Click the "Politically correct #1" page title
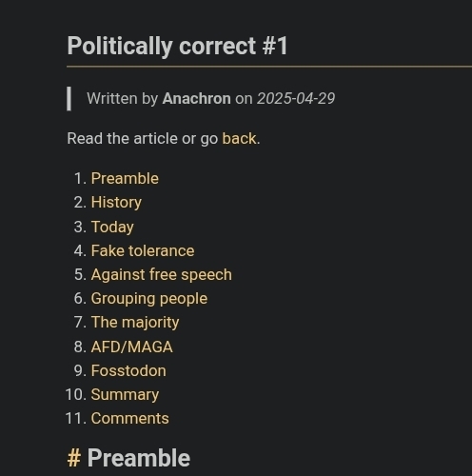Viewport: 472px width, 476px height. pyautogui.click(x=177, y=47)
